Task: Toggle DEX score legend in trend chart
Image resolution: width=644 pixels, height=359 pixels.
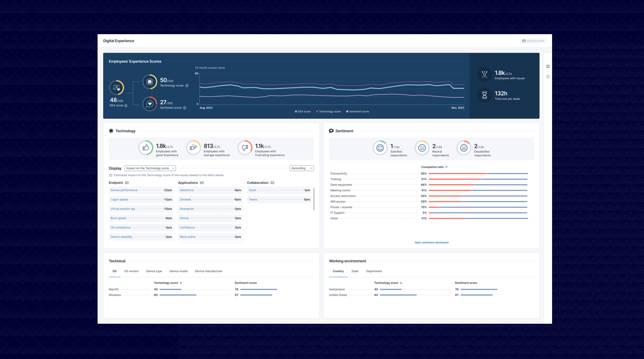Action: [x=303, y=112]
